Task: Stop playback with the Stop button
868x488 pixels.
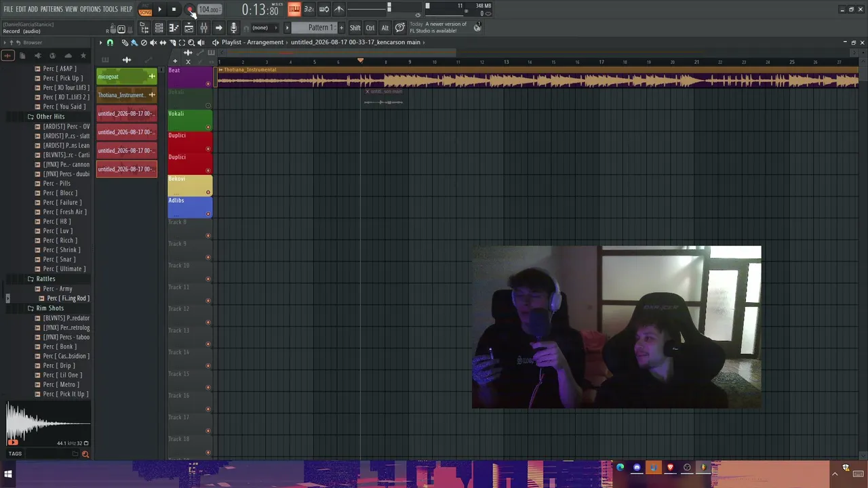Action: click(x=174, y=9)
